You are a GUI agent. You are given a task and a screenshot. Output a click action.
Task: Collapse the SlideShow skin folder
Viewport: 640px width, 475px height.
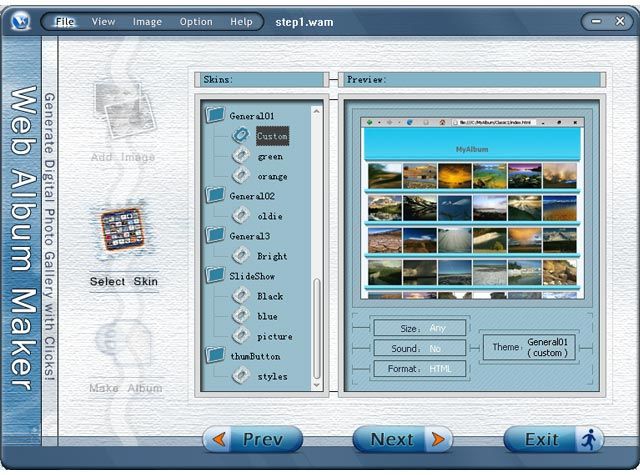coord(215,275)
